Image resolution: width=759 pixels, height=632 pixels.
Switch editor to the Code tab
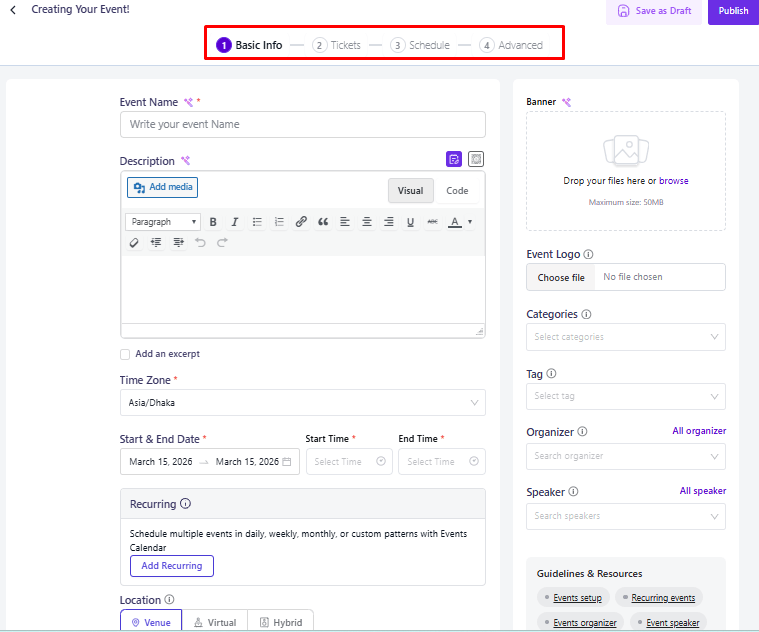pyautogui.click(x=457, y=191)
